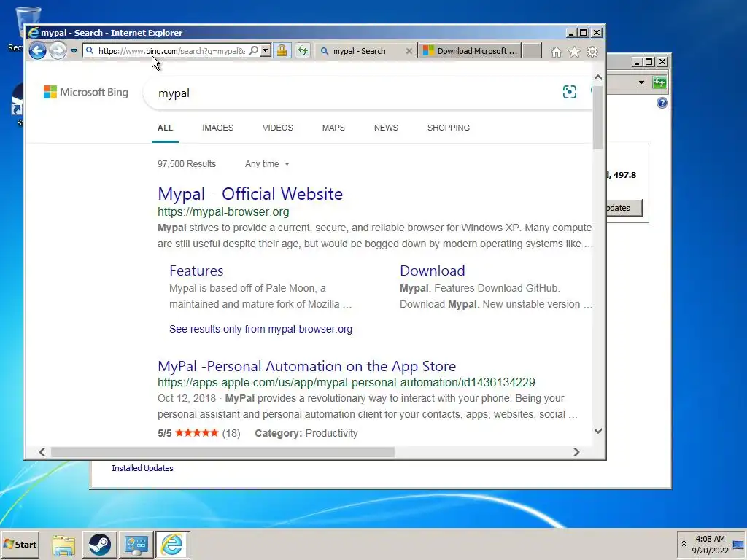Viewport: 747px width, 560px height.
Task: Click the Internet Explorer forward arrow button
Action: point(58,50)
